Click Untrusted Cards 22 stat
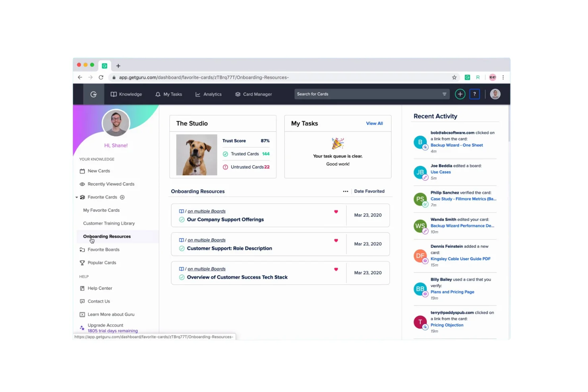This screenshot has width=588, height=392. click(246, 167)
